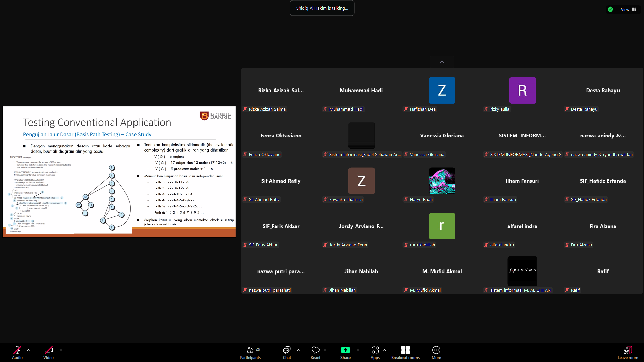Click muted mic icon next to Muhammad Hadi
The width and height of the screenshot is (644, 362).
coord(325,109)
